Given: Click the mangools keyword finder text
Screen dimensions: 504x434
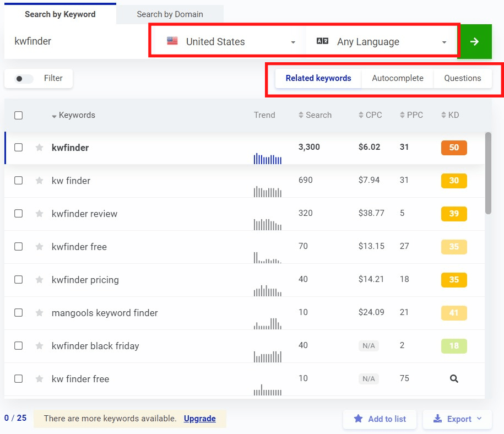Looking at the screenshot, I should click(x=105, y=313).
